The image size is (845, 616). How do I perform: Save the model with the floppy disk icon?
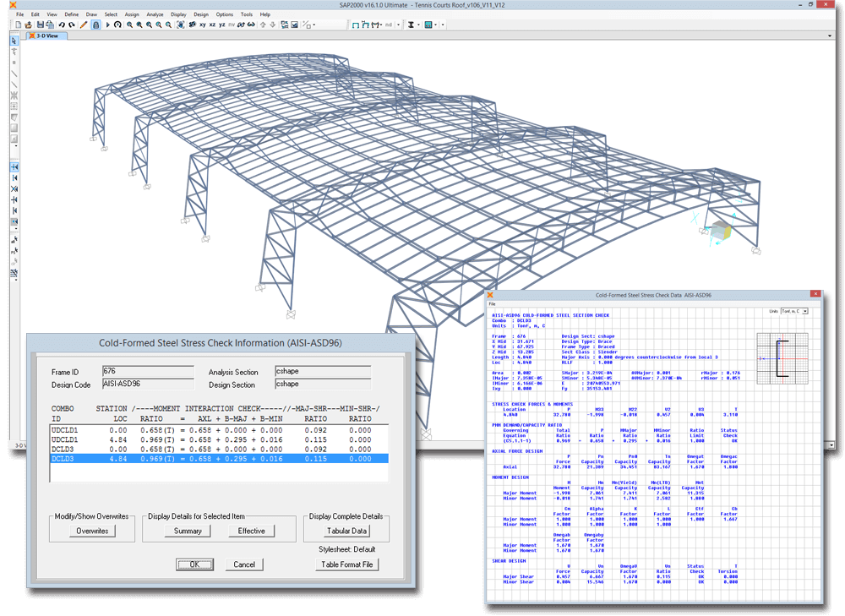[x=41, y=25]
